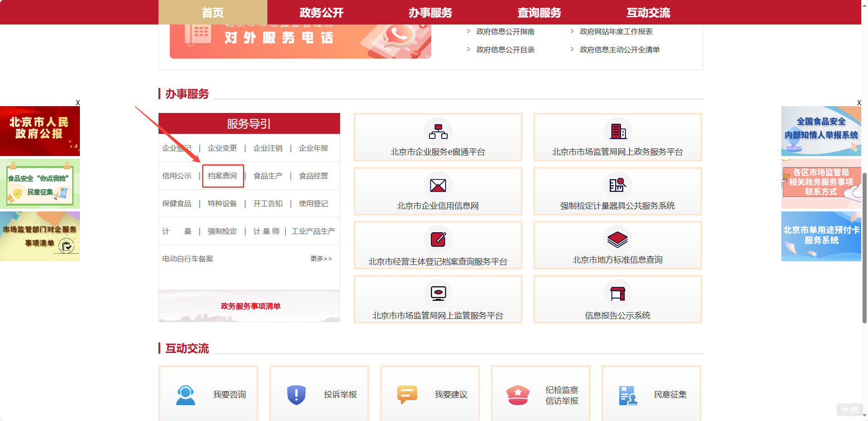868x421 pixels.
Task: Click the 北京市企业信用信息网 envelope icon
Action: tap(438, 185)
